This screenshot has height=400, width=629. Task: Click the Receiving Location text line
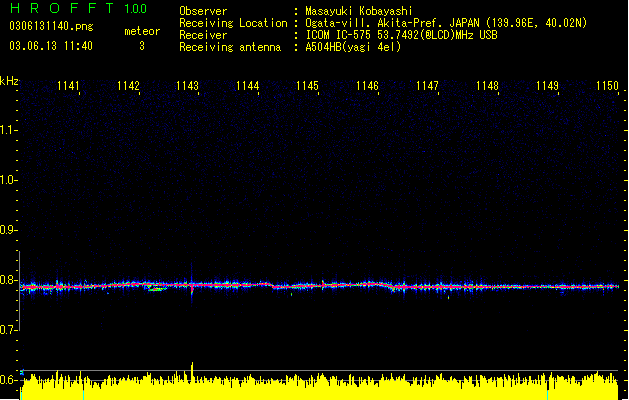pos(383,23)
